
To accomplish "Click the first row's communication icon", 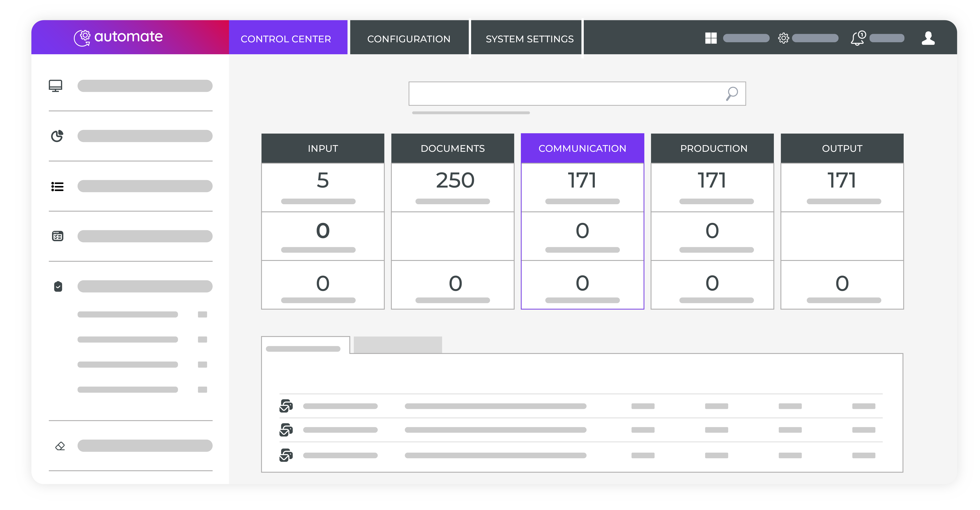I will coord(286,406).
